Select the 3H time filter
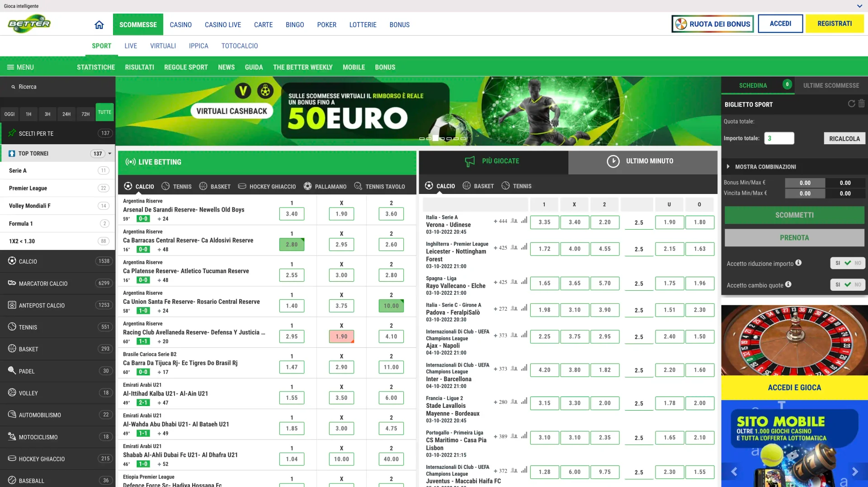 tap(47, 114)
